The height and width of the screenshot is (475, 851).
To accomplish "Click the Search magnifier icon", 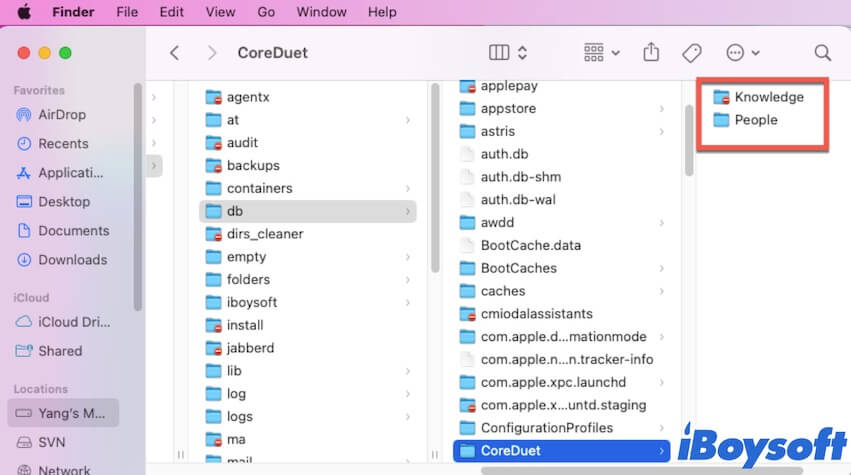I will tap(823, 53).
